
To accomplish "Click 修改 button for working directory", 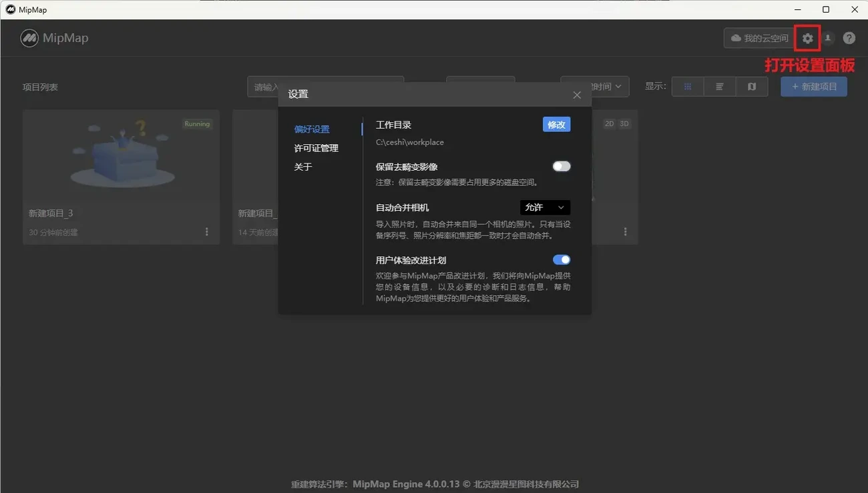I will point(556,125).
